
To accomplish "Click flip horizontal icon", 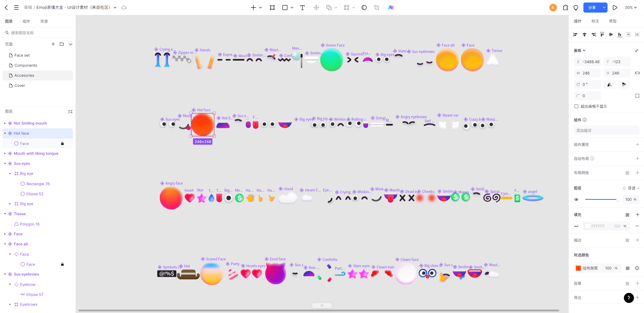I will click(609, 85).
